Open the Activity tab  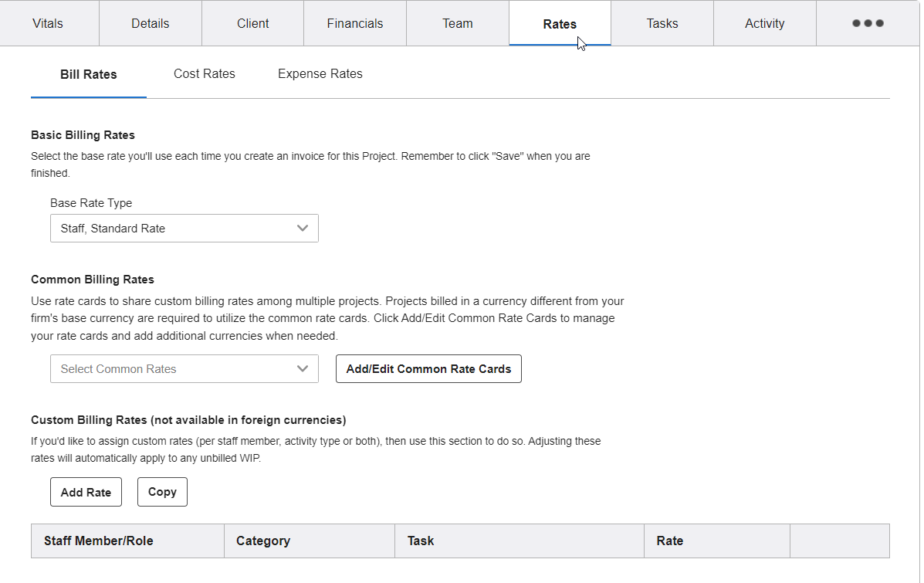(x=764, y=23)
